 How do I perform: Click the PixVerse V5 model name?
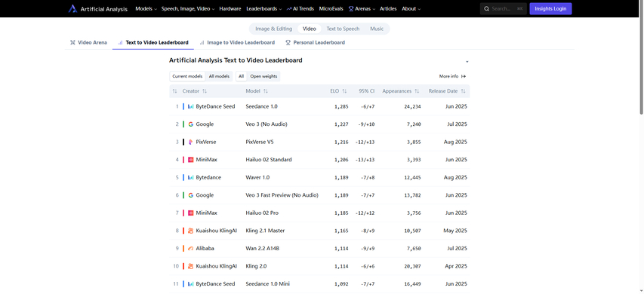pos(260,142)
